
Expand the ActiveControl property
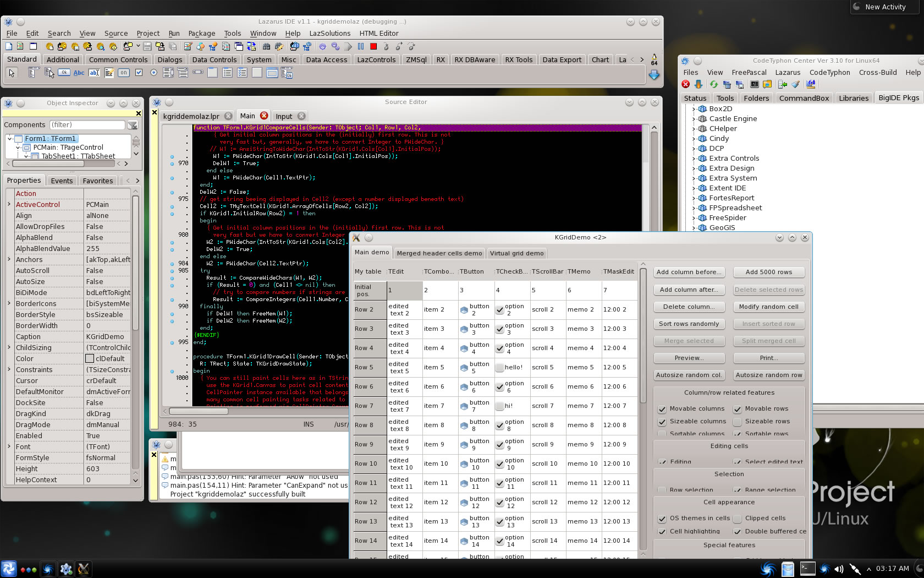coord(9,204)
